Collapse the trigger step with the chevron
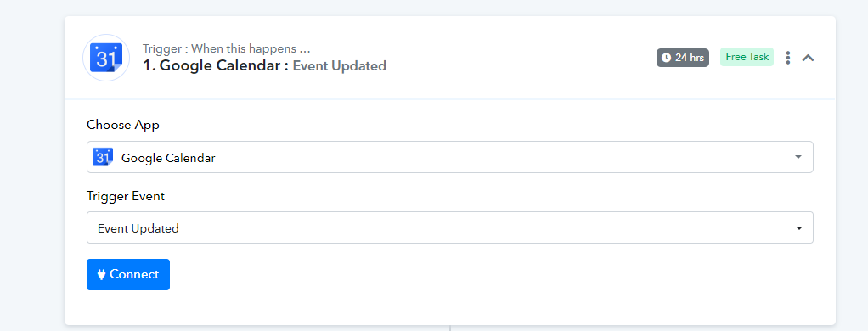The height and width of the screenshot is (331, 868). click(809, 57)
